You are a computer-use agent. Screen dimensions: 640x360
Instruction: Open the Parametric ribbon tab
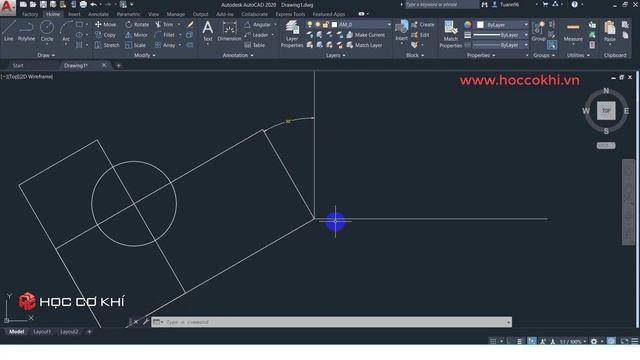click(x=128, y=14)
